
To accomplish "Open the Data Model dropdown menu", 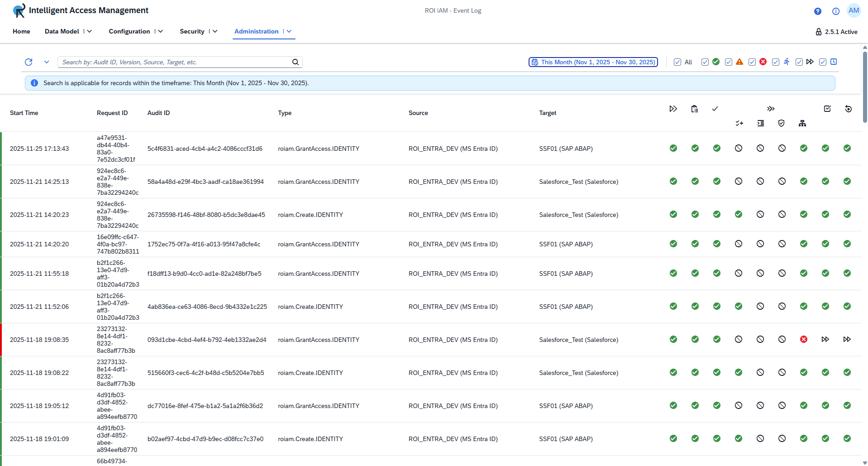I will pyautogui.click(x=68, y=31).
